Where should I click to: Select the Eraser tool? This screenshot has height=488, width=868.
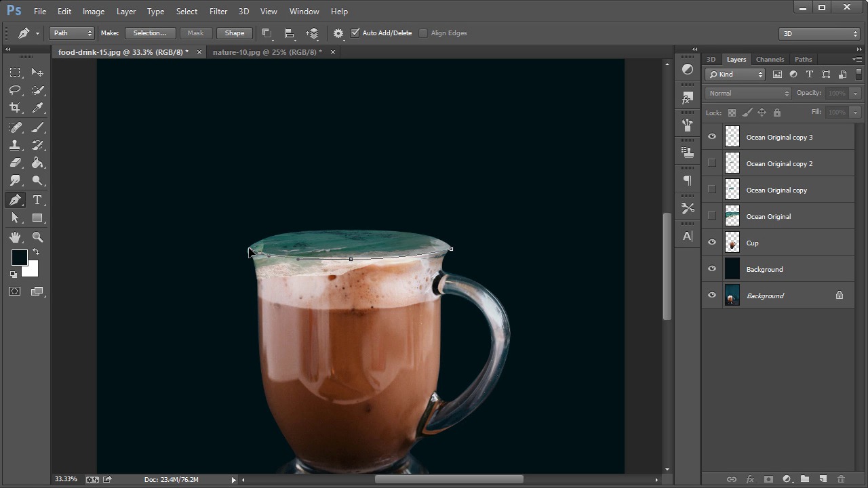(15, 163)
